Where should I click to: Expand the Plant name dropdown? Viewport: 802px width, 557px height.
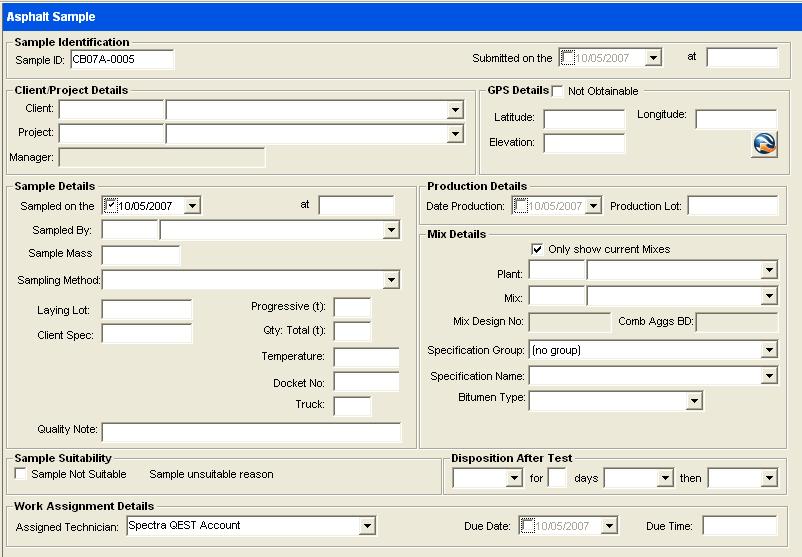tap(768, 271)
